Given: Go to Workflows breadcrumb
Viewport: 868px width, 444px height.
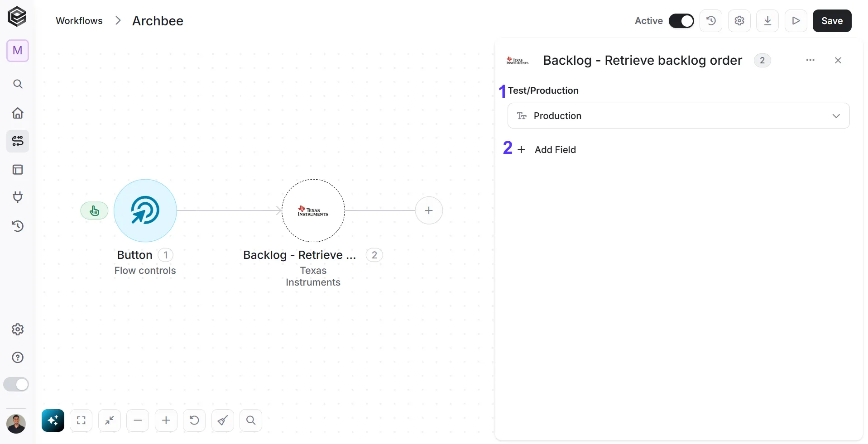Looking at the screenshot, I should click(x=79, y=21).
